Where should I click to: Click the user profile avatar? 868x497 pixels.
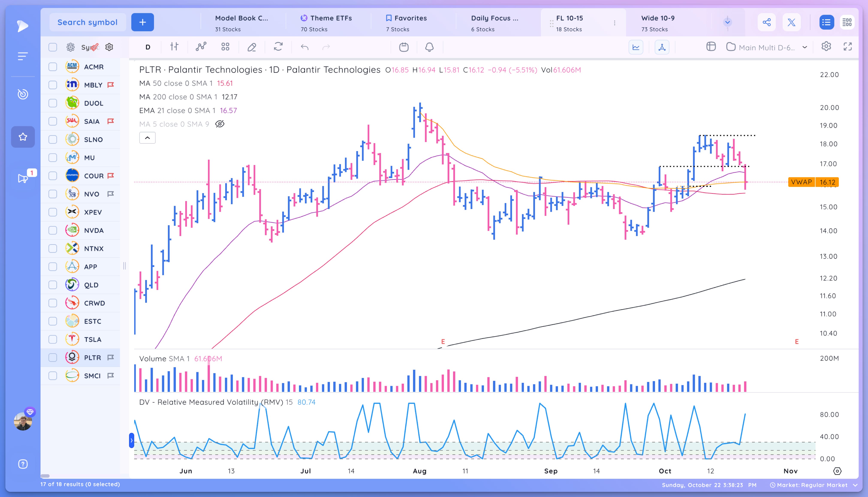tap(23, 421)
